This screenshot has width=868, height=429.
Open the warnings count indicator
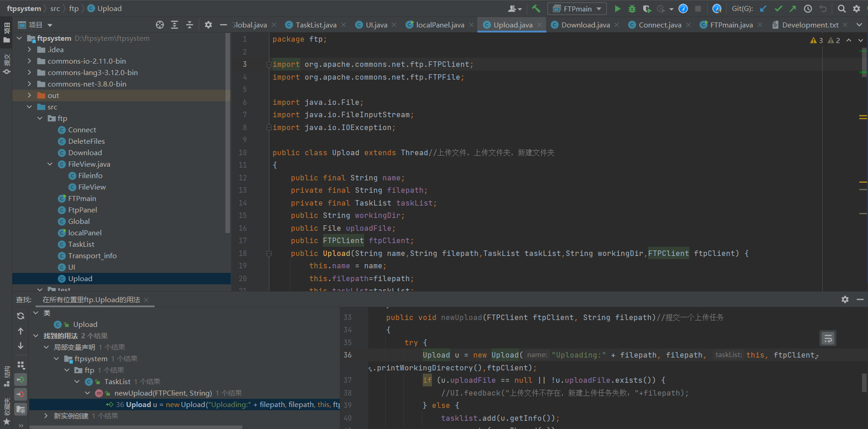click(825, 40)
